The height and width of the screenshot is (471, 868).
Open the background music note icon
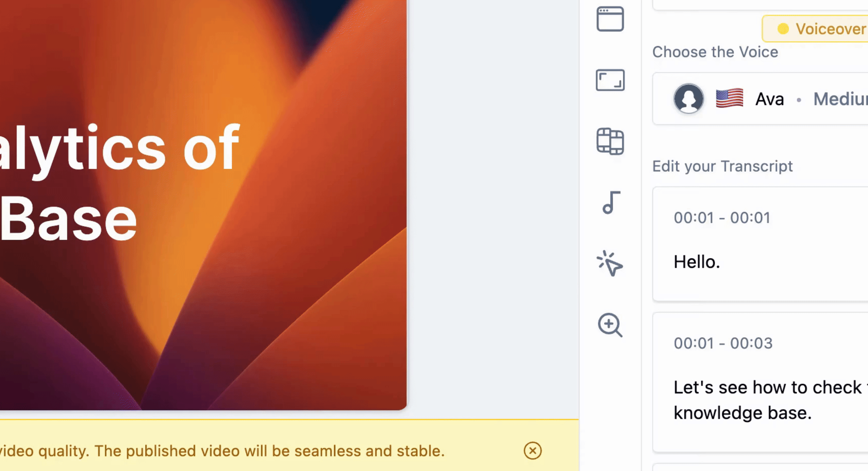(x=611, y=202)
